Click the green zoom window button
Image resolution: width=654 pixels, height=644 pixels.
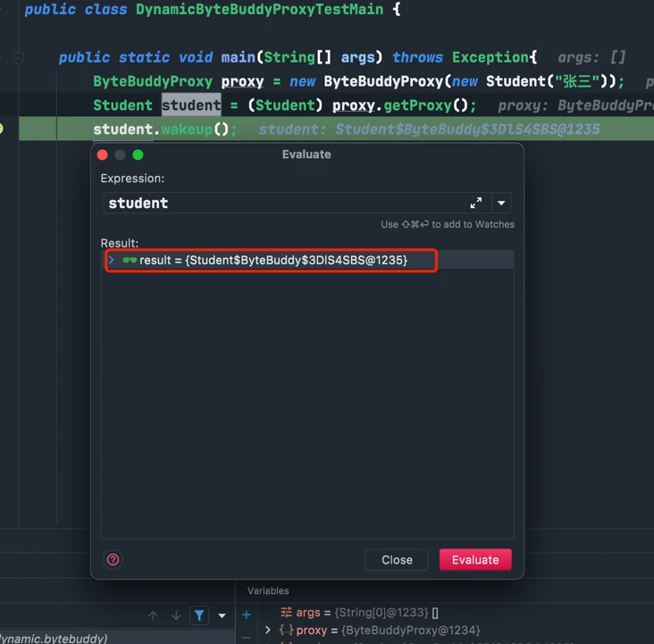click(138, 155)
